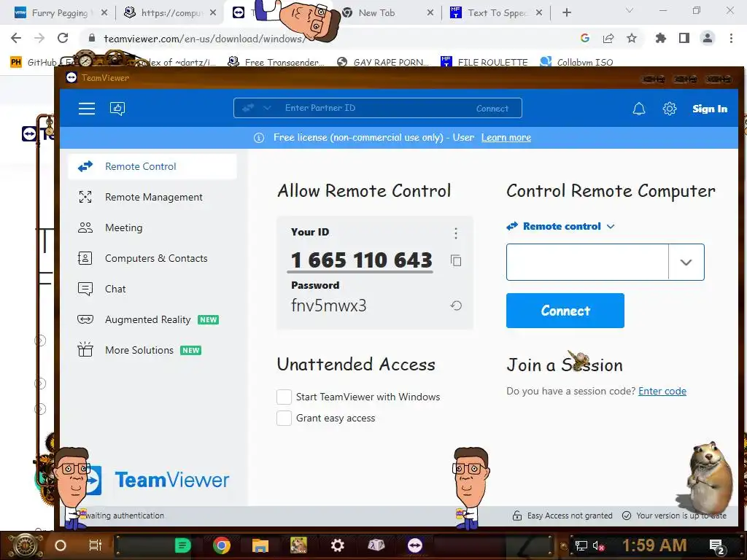Viewport: 747px width, 560px height.
Task: Open Chrome profile avatar
Action: coord(708,38)
